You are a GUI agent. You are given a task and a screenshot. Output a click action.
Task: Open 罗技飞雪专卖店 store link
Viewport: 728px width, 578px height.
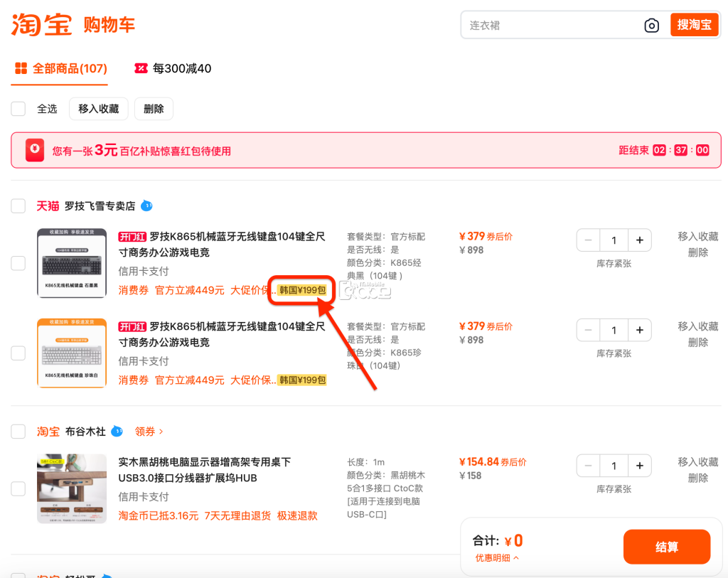pyautogui.click(x=100, y=206)
